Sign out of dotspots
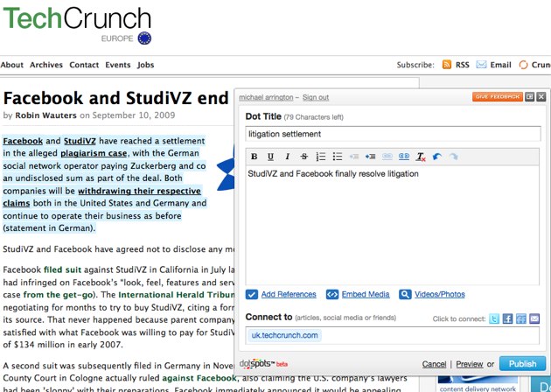Screen dimensions: 551x392 (316, 97)
